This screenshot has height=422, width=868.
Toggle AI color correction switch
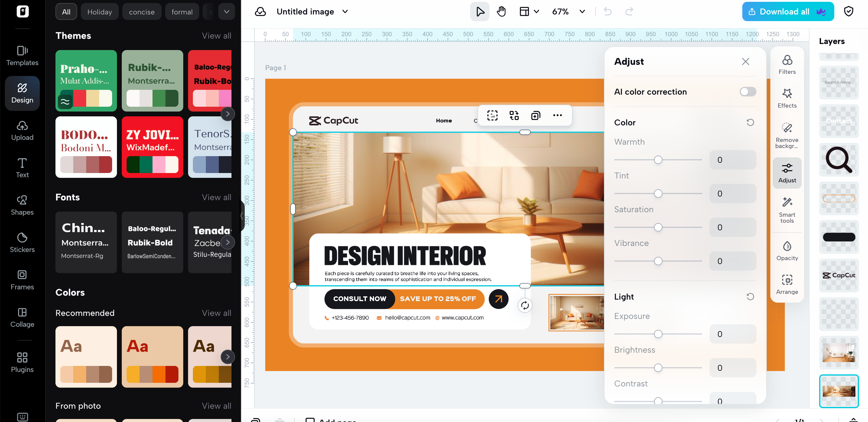747,92
